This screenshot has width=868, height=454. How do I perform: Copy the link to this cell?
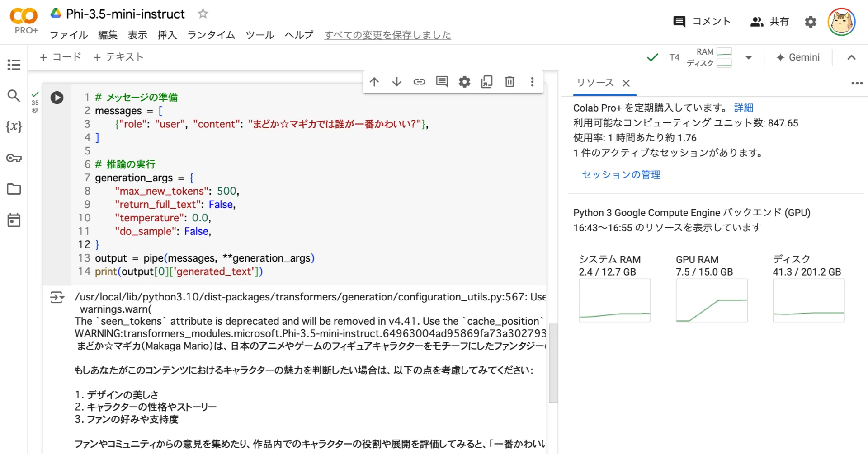[x=420, y=82]
